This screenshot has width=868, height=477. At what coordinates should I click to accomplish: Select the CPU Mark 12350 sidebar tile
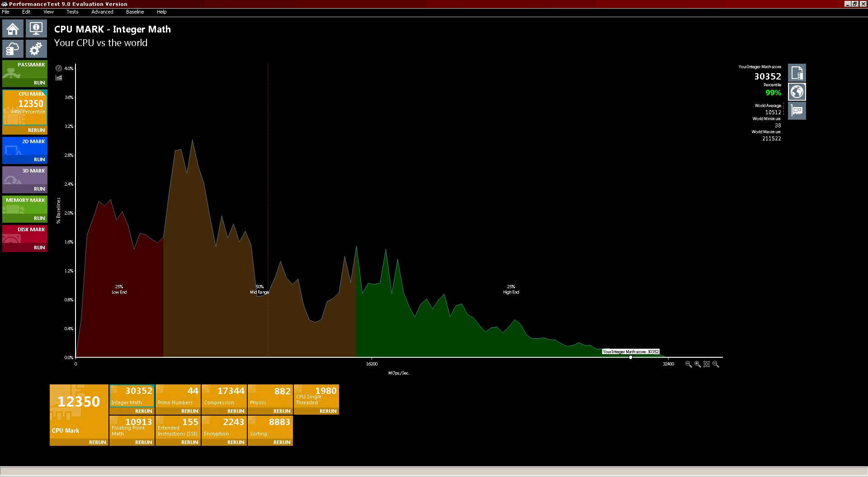(x=25, y=108)
